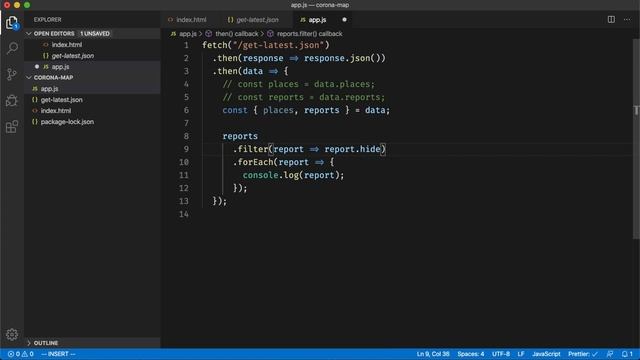
Task: Click Prettier status indicator
Action: click(x=582, y=354)
